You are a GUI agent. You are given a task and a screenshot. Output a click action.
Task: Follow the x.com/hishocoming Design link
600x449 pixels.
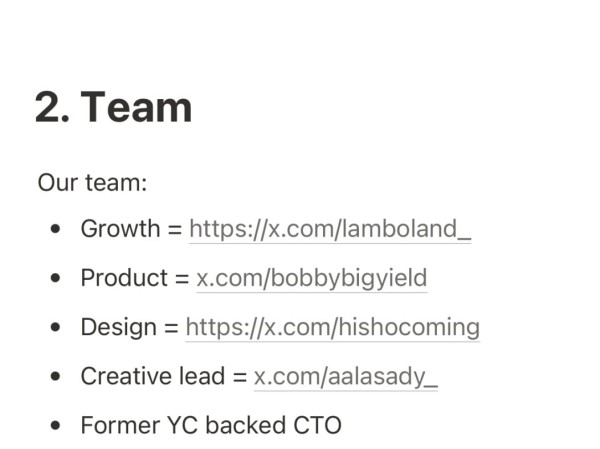point(333,327)
